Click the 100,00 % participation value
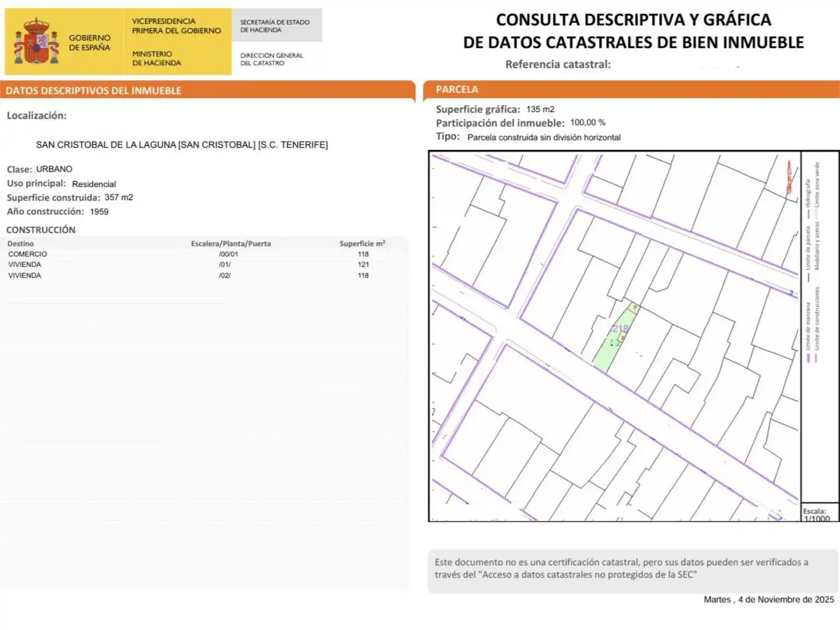Image resolution: width=840 pixels, height=630 pixels. coord(588,123)
